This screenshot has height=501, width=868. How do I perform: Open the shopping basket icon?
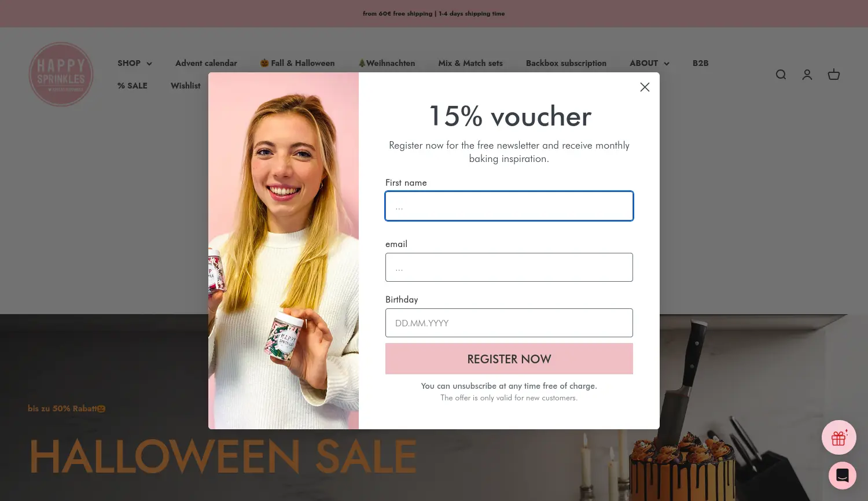click(834, 75)
